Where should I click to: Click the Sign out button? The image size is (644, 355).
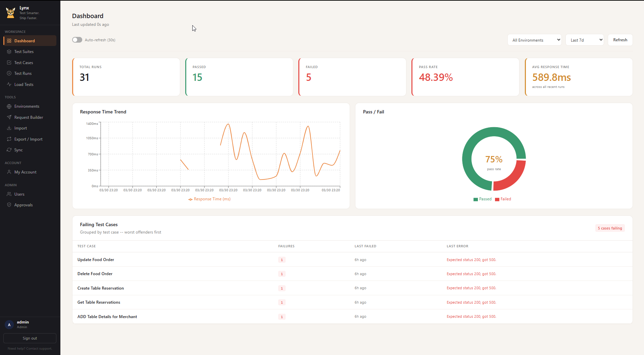pyautogui.click(x=30, y=338)
